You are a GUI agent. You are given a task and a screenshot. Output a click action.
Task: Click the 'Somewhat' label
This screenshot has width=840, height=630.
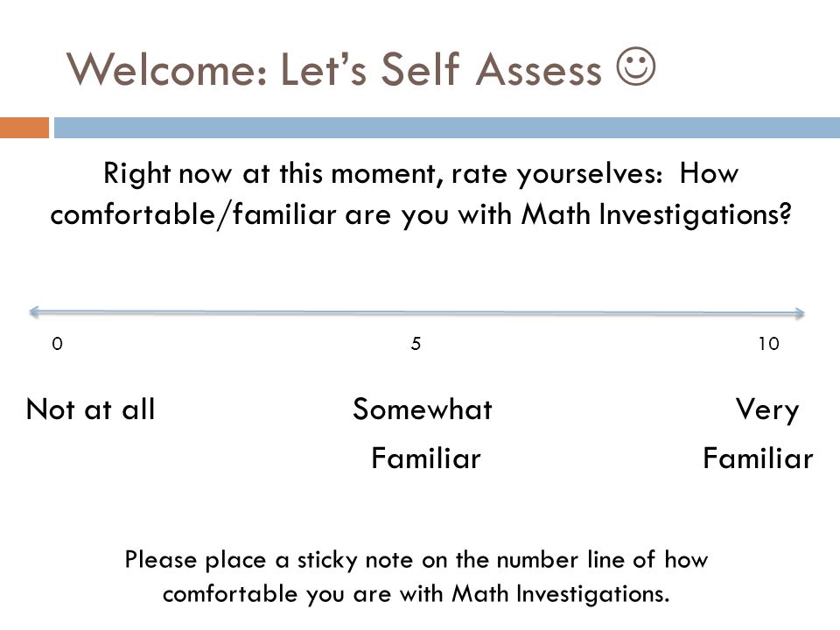click(x=422, y=409)
